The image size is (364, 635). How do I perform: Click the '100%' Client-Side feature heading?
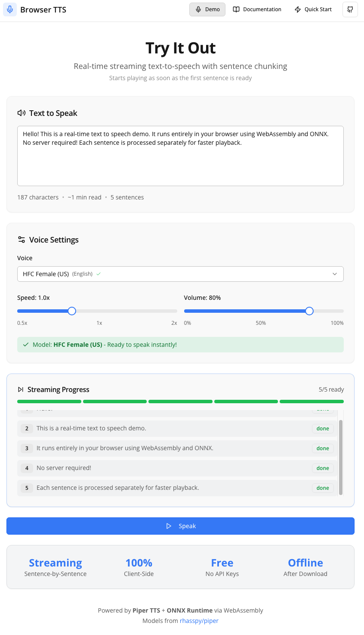(139, 563)
